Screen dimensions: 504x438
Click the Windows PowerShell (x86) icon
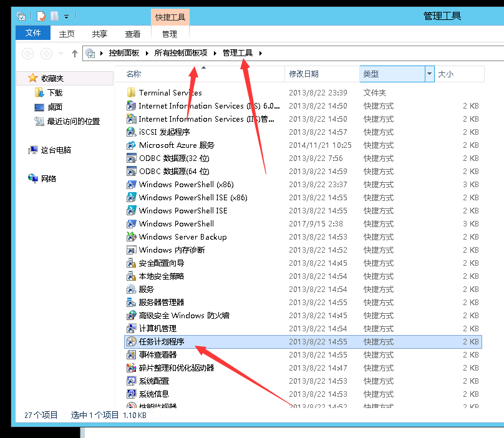click(131, 184)
